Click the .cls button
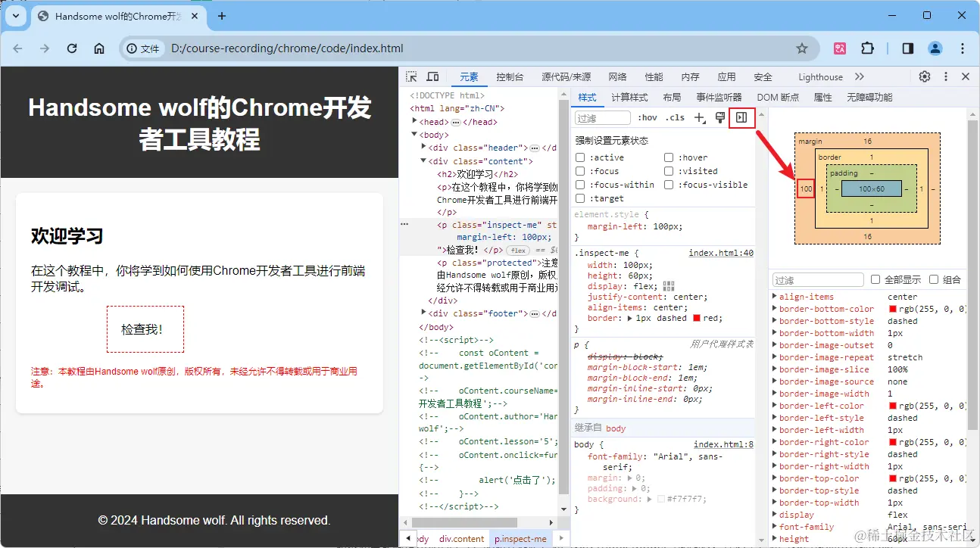The width and height of the screenshot is (980, 548). point(675,117)
